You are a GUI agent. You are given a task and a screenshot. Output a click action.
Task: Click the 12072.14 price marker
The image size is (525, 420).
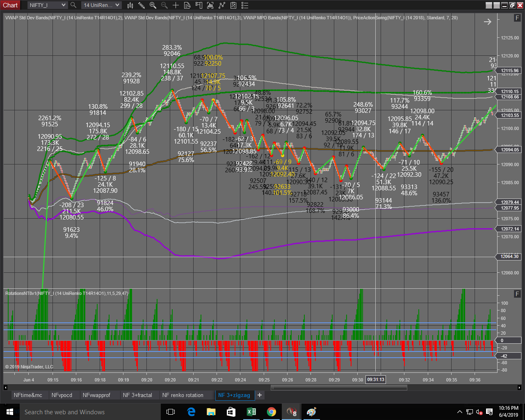point(510,229)
